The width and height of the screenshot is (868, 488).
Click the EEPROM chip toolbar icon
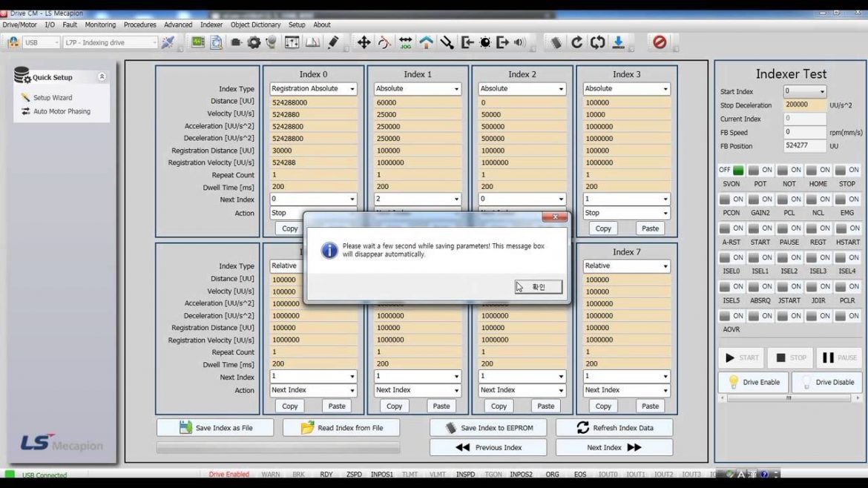pos(556,42)
